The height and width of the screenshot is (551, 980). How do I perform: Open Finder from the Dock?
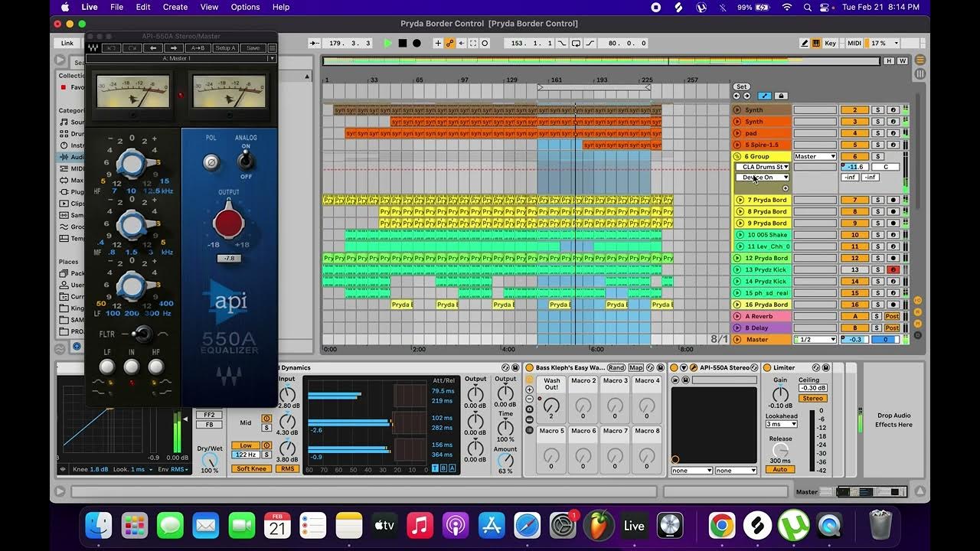[x=99, y=526]
